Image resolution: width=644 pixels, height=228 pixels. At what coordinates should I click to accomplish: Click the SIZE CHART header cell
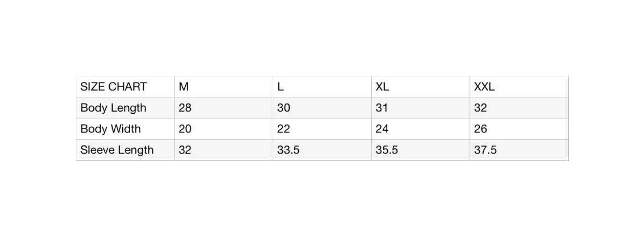(x=113, y=87)
